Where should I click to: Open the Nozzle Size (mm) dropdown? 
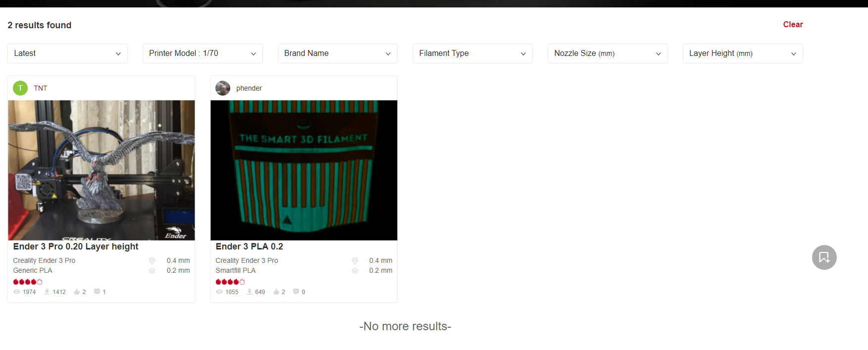608,53
